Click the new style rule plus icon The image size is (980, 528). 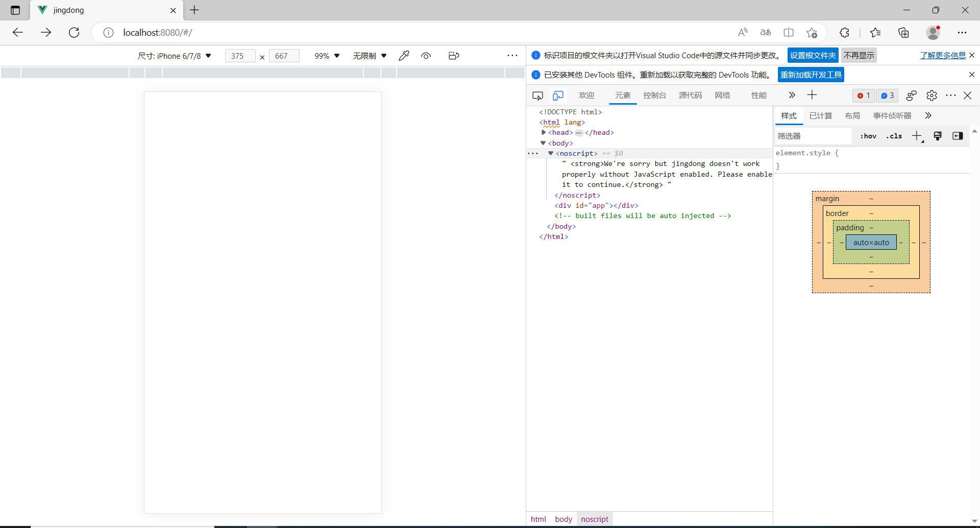[x=917, y=136]
